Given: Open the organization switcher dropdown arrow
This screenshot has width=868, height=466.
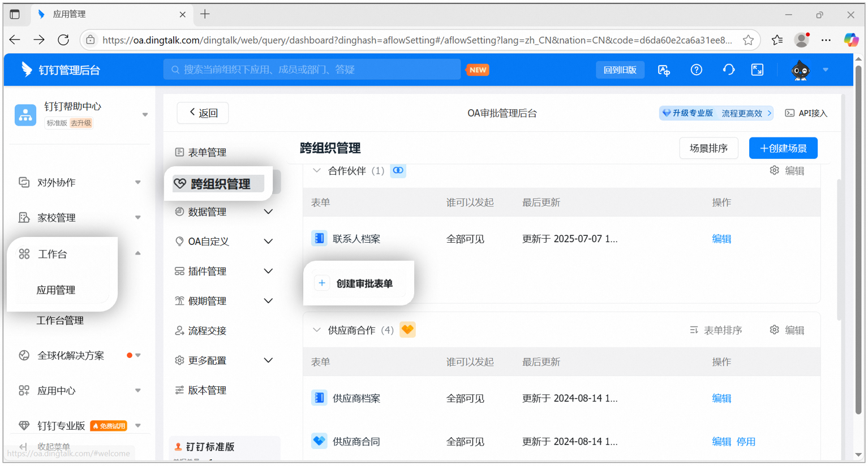Looking at the screenshot, I should tap(145, 115).
